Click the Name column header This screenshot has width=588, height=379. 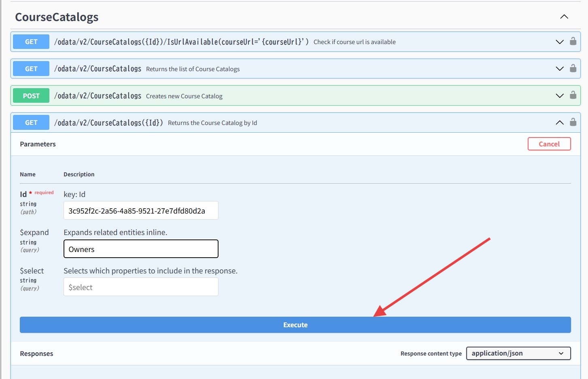(x=28, y=174)
